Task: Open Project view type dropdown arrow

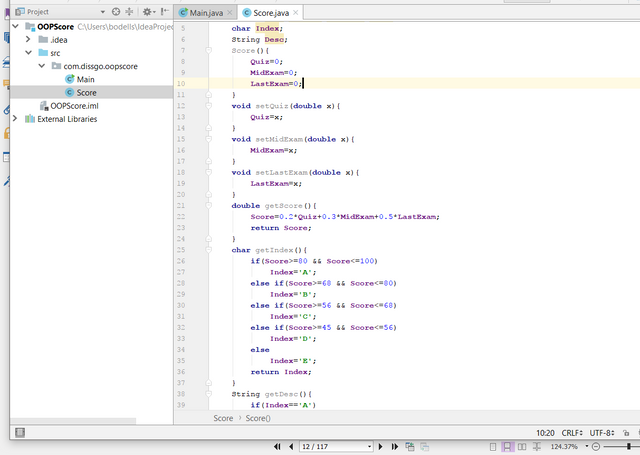Action: click(102, 12)
